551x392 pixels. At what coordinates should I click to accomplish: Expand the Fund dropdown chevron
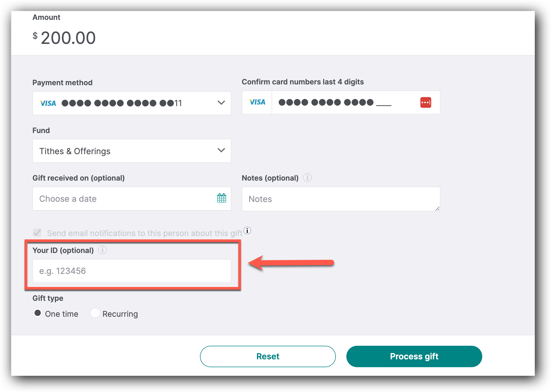pyautogui.click(x=221, y=151)
